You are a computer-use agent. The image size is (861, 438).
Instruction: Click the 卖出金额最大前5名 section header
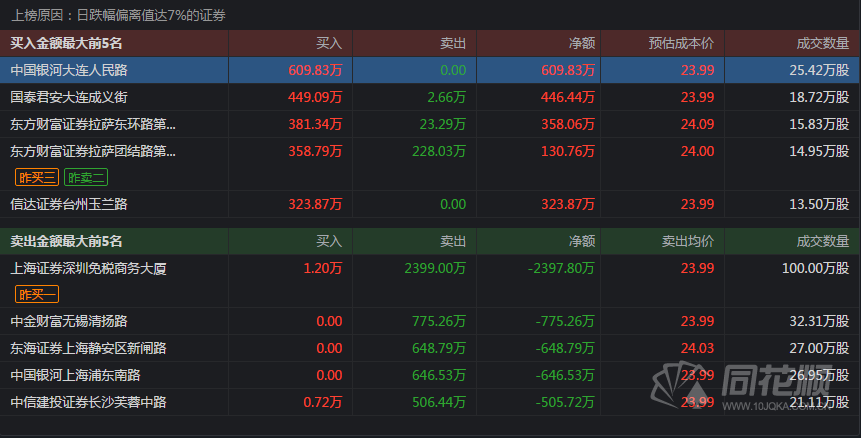[66, 241]
